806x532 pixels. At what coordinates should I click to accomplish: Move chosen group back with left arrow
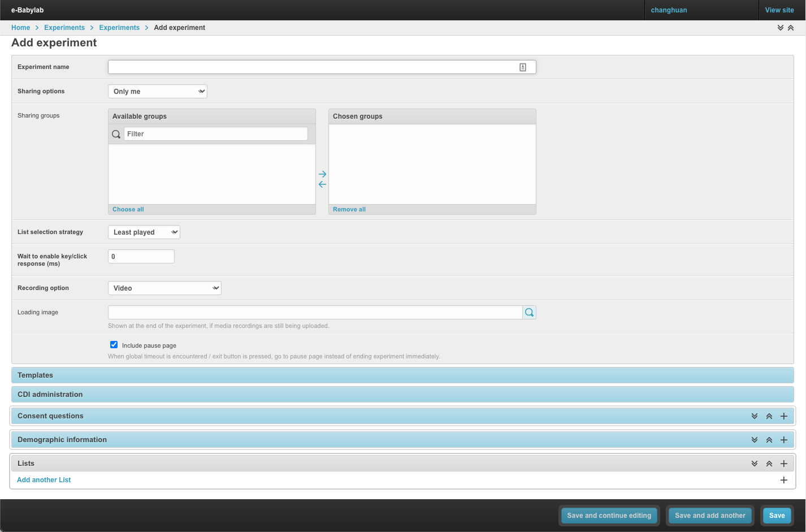click(x=322, y=184)
